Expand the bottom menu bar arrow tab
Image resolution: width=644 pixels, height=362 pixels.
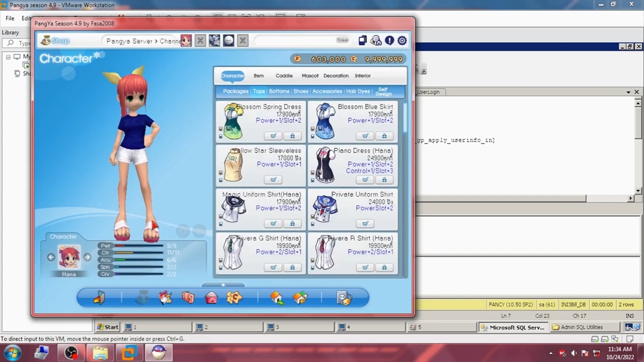coord(223,285)
